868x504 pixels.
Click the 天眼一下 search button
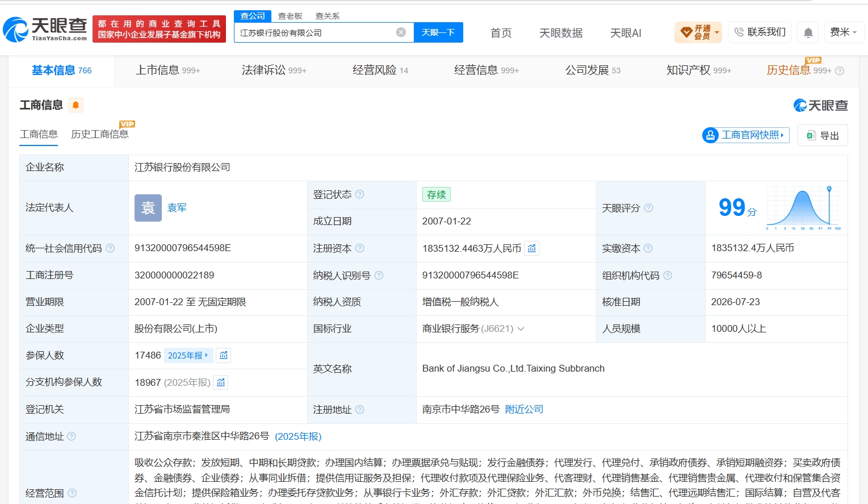click(x=438, y=32)
